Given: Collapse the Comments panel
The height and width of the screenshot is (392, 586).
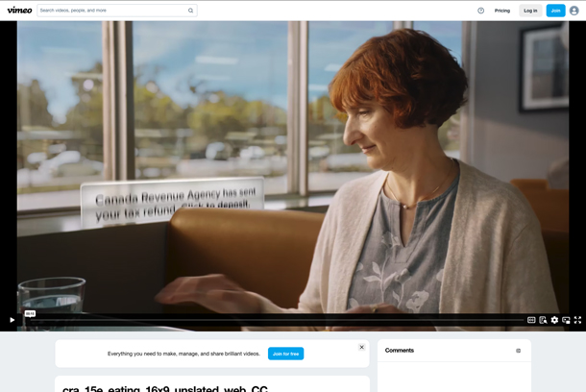Looking at the screenshot, I should [518, 351].
